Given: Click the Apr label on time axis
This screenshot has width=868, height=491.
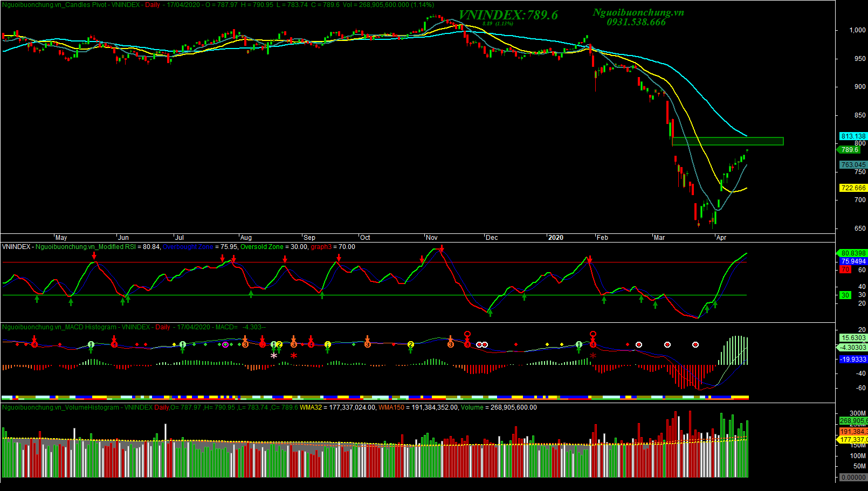Looking at the screenshot, I should [721, 238].
